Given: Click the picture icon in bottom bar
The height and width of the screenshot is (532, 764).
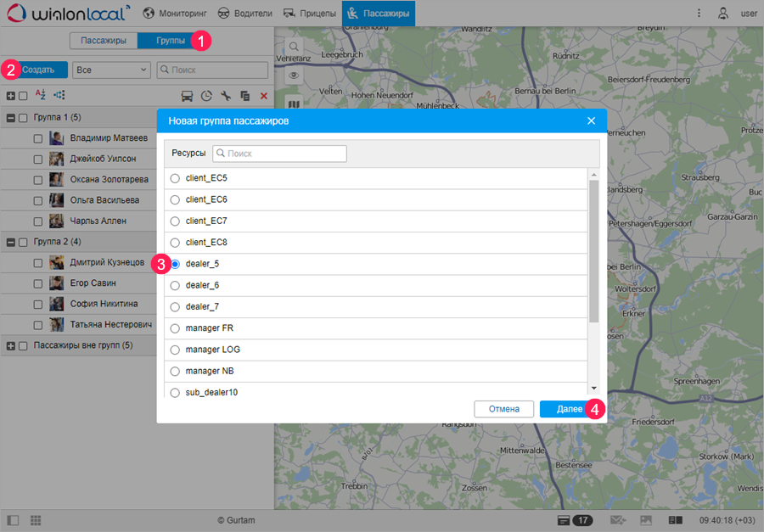Looking at the screenshot, I should (646, 520).
